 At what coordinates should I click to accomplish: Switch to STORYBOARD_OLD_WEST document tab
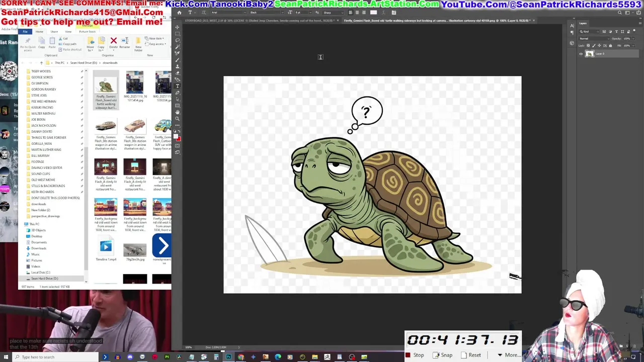(260, 21)
